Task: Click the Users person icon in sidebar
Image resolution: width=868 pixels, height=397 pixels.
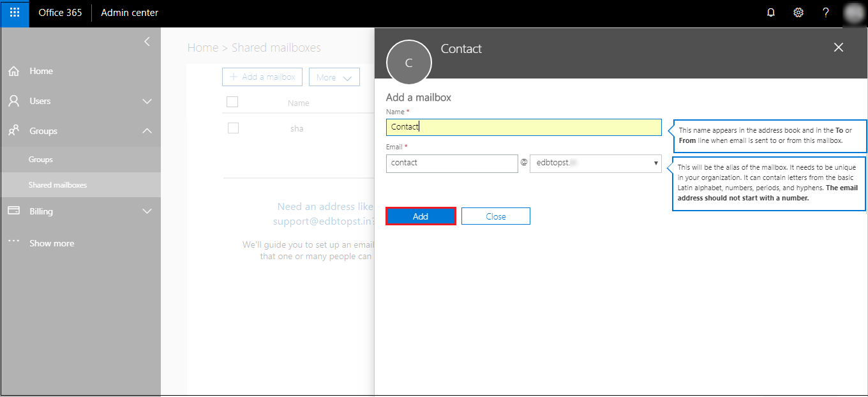Action: click(x=13, y=101)
